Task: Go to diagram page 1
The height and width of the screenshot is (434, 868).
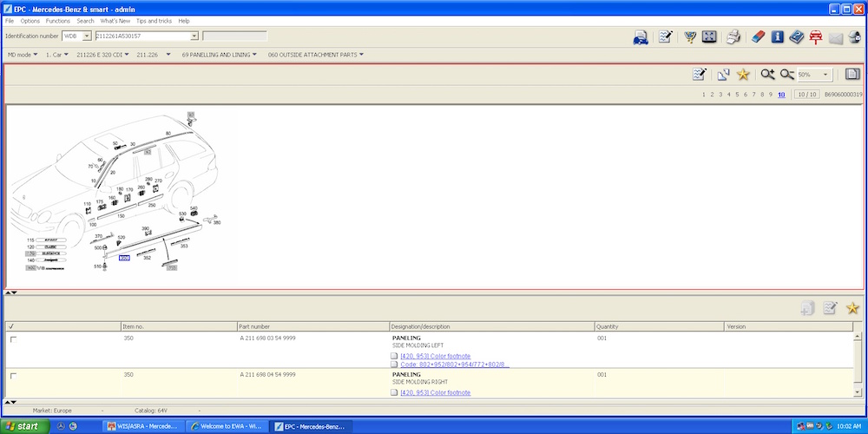Action: click(x=704, y=95)
